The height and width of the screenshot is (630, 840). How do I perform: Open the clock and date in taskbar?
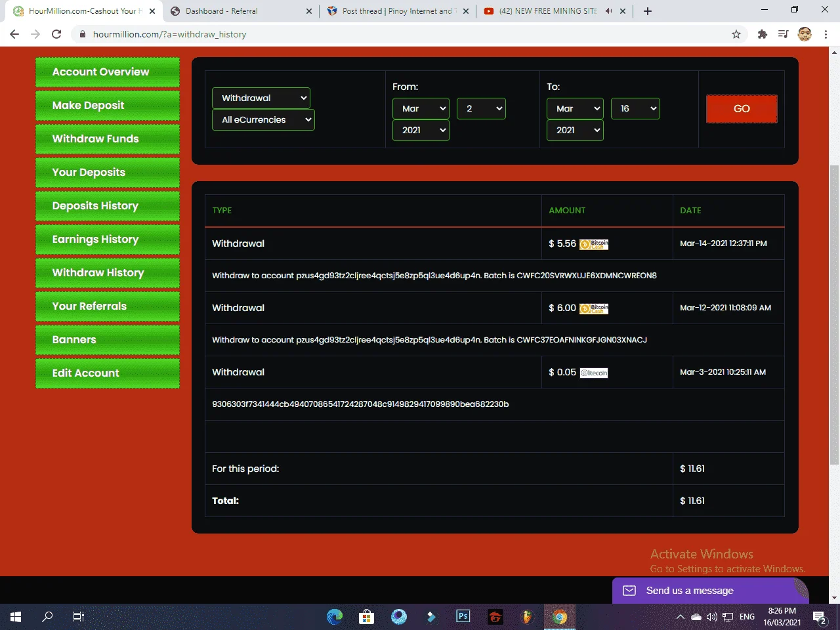tap(782, 617)
